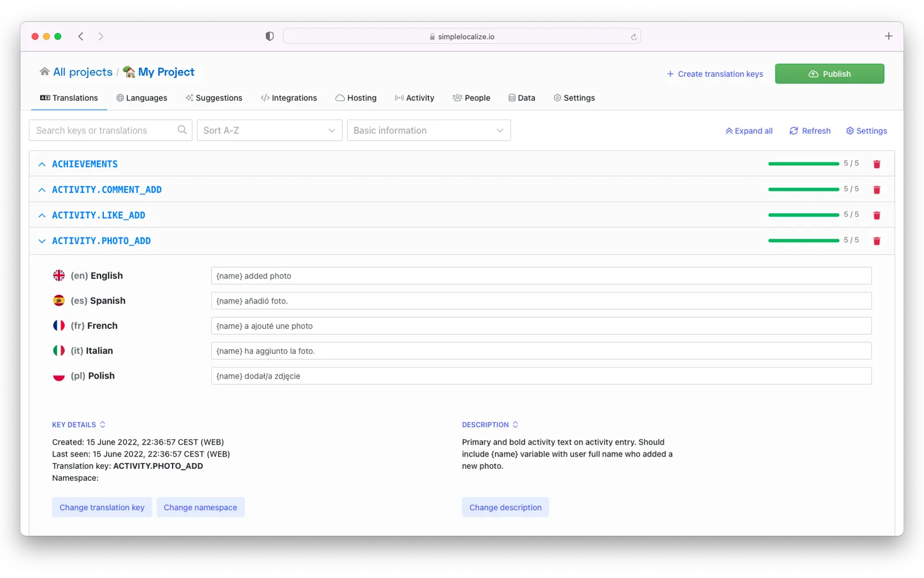This screenshot has height=578, width=924.
Task: Click the English flag icon
Action: tap(59, 276)
